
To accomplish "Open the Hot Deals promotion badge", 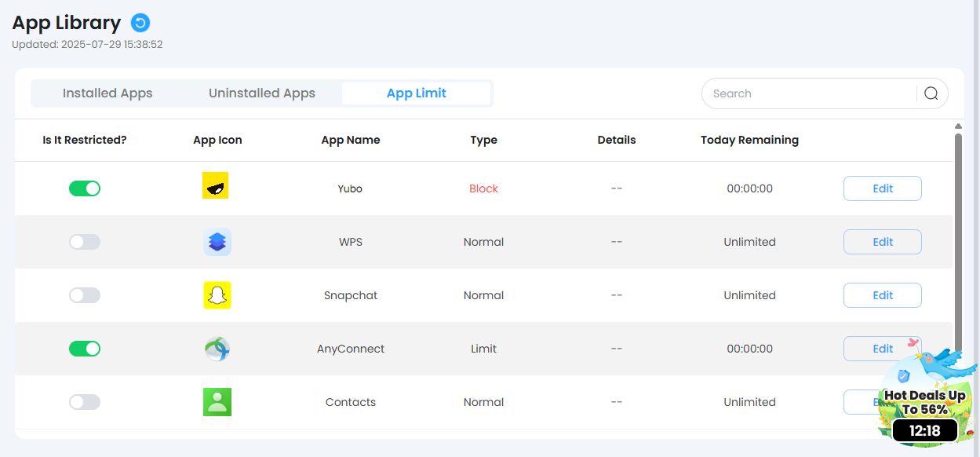I will pos(924,400).
